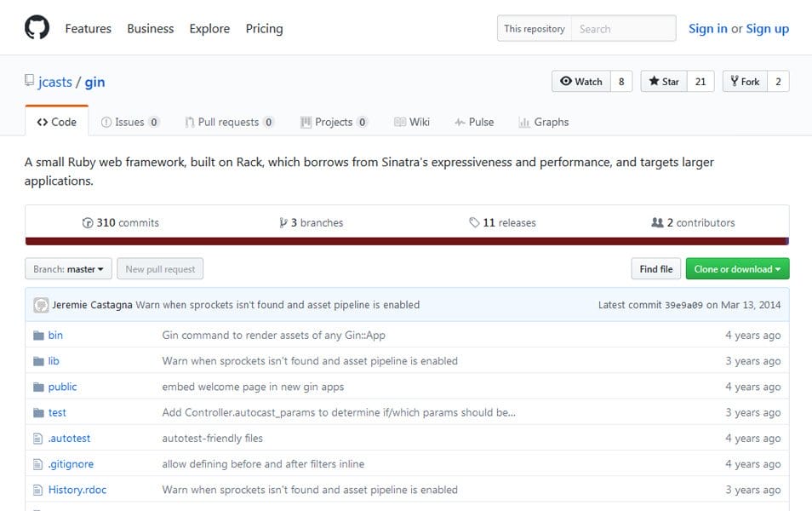
Task: Open the test folder
Action: click(x=57, y=413)
